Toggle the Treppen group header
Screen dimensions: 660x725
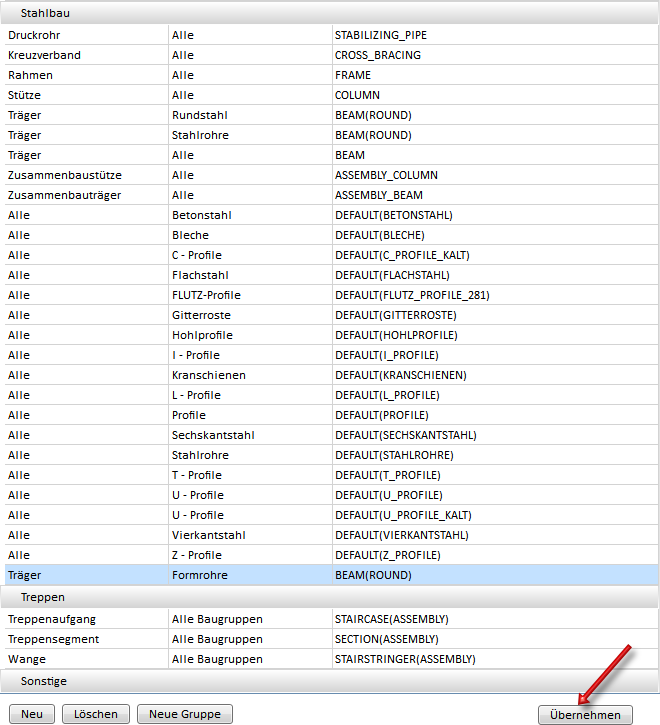pyautogui.click(x=43, y=597)
